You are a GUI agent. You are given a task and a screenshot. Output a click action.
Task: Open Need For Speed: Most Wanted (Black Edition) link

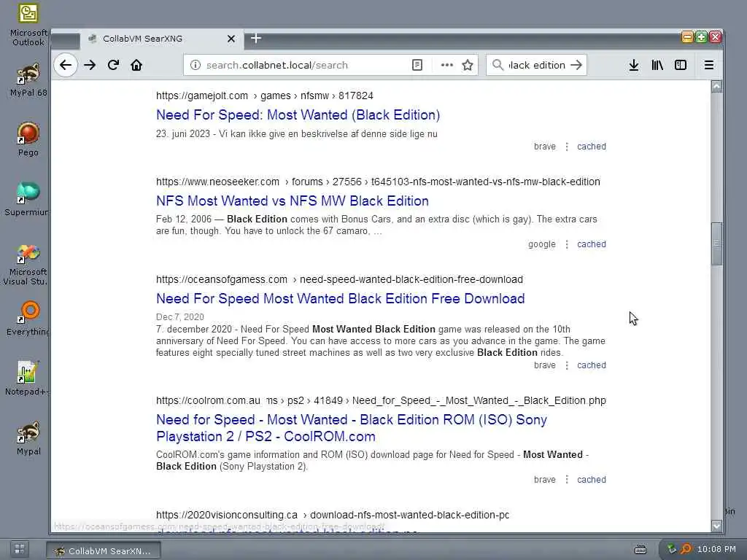(x=298, y=114)
